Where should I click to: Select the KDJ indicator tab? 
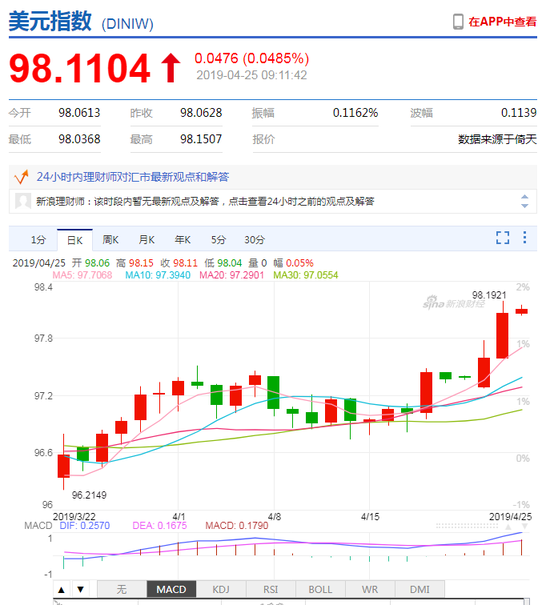click(221, 590)
